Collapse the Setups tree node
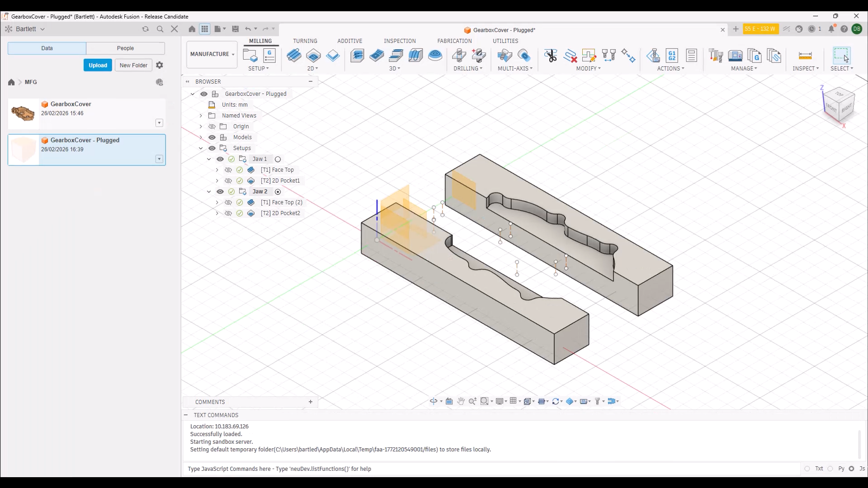Screen dimensions: 868x488 (x=201, y=148)
